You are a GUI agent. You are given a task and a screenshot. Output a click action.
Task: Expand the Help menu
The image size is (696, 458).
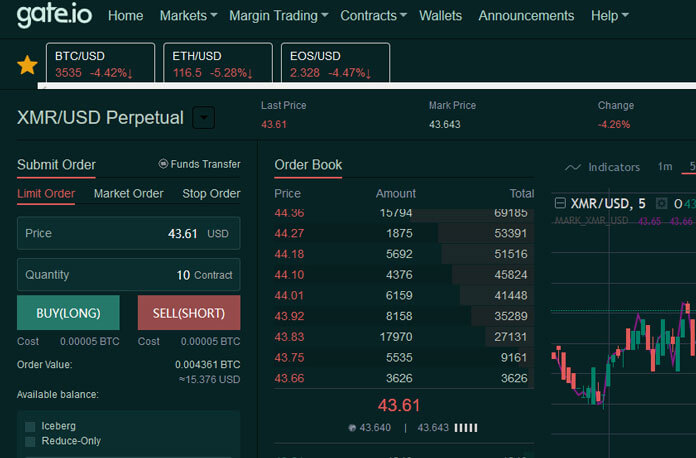pos(609,16)
